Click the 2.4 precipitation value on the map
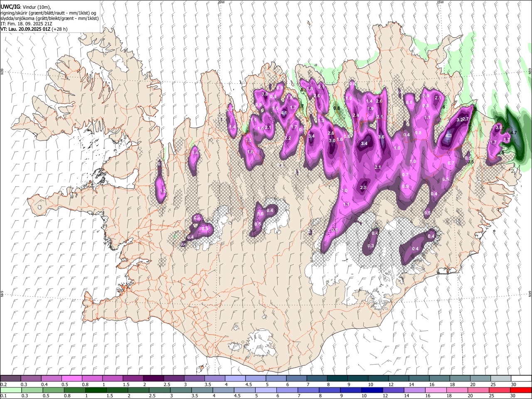This screenshot has height=399, width=532. (x=356, y=115)
